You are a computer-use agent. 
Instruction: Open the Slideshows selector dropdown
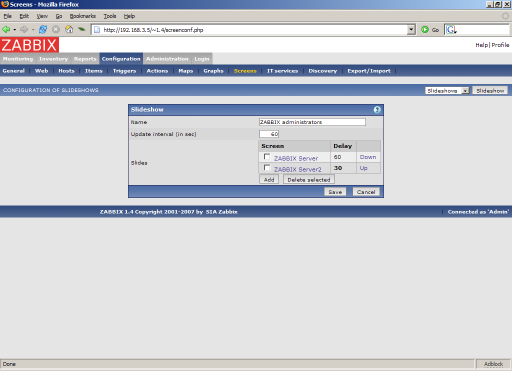447,90
